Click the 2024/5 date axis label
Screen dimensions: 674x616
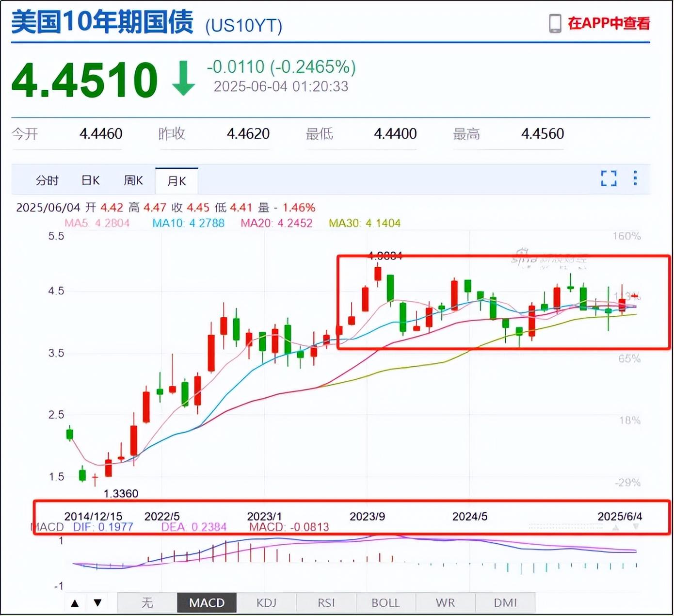(470, 517)
